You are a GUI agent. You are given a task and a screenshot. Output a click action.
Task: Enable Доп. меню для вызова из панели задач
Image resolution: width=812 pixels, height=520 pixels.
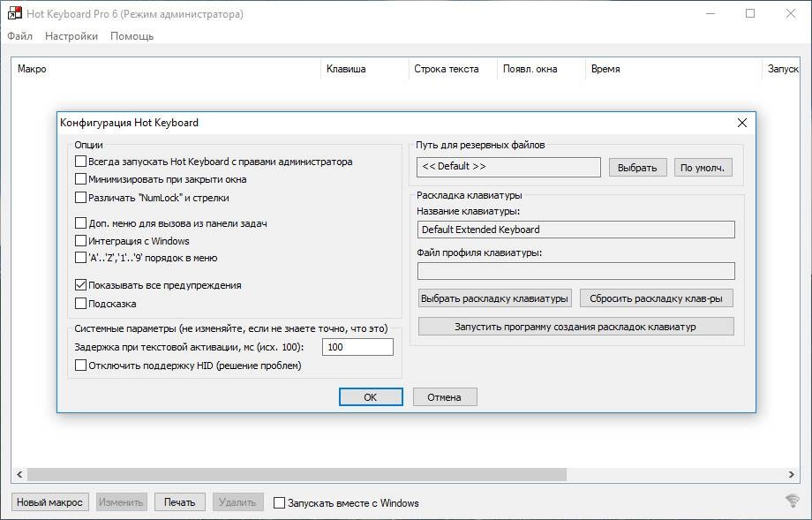[80, 223]
